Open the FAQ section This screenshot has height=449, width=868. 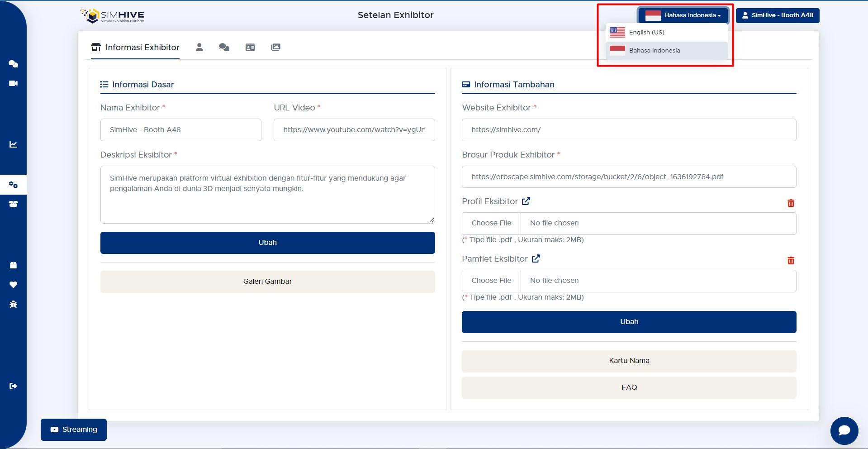(x=629, y=387)
